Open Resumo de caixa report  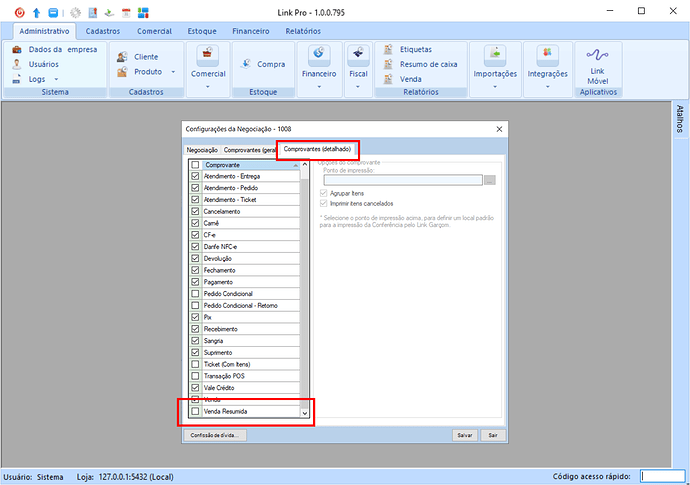[x=427, y=64]
